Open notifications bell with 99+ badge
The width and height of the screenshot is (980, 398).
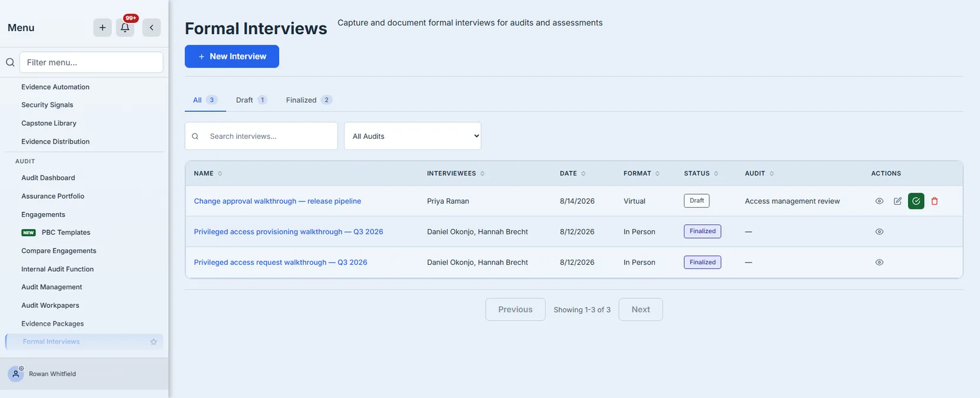click(x=125, y=28)
